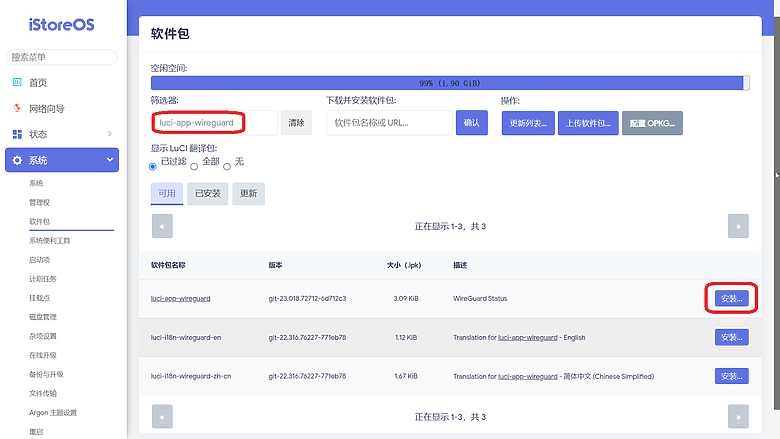
Task: Click the iStoreOS logo
Action: (x=62, y=25)
